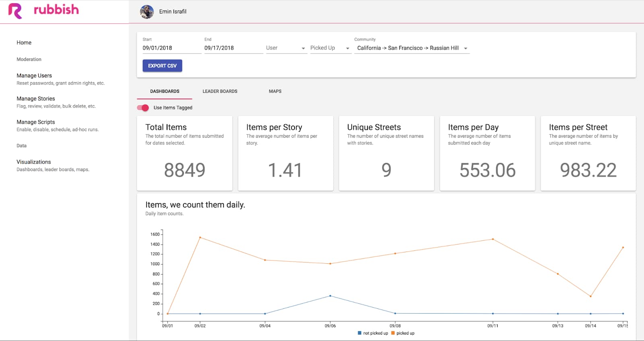Image resolution: width=644 pixels, height=341 pixels.
Task: Go to Home in the sidebar
Action: (24, 43)
